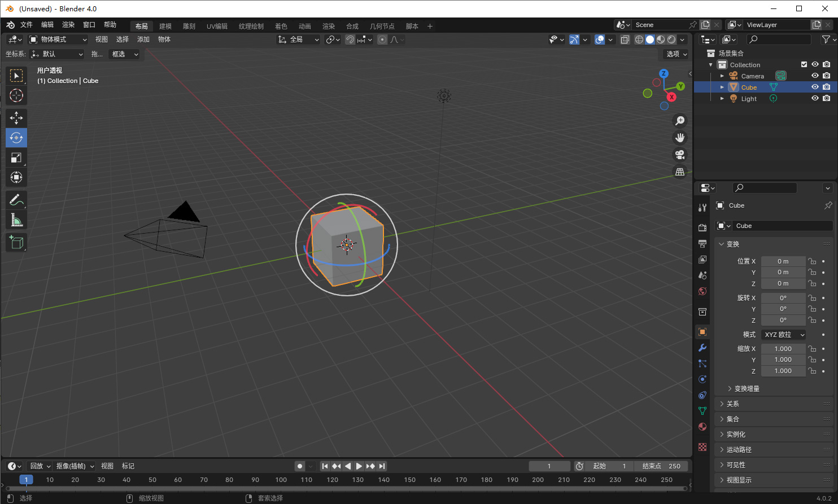Image resolution: width=838 pixels, height=504 pixels.
Task: Open the Object Constraints tab
Action: 702,395
